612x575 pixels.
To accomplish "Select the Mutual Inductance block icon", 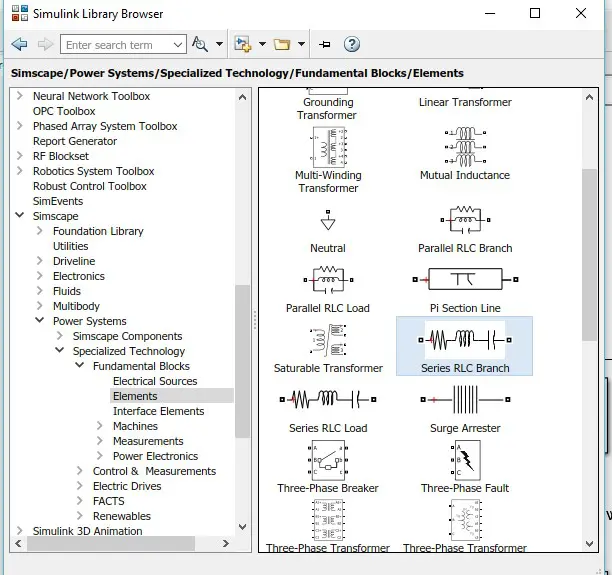I will coord(465,147).
